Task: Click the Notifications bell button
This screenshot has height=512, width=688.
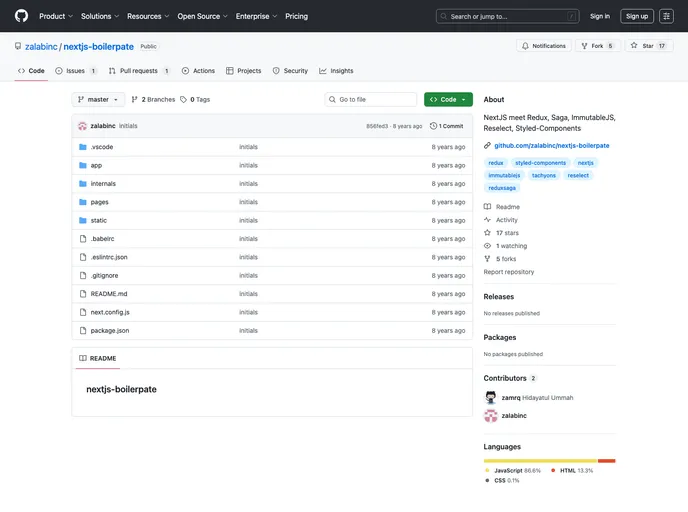Action: click(x=544, y=46)
